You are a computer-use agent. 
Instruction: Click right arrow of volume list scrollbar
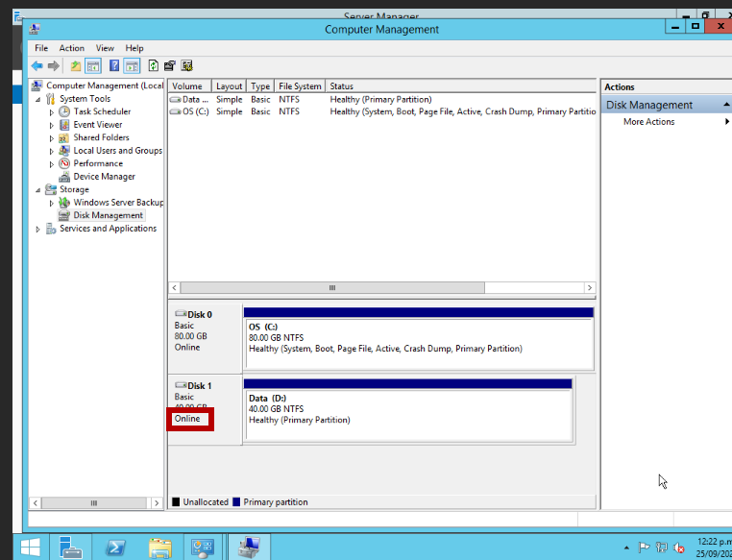590,287
